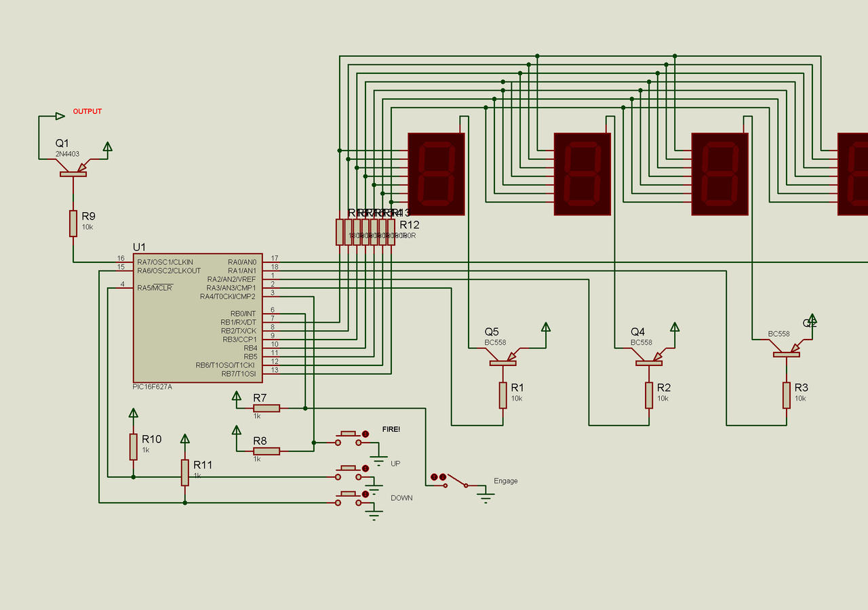Select the U1 PIC16F627A microcontroller body

(197, 318)
